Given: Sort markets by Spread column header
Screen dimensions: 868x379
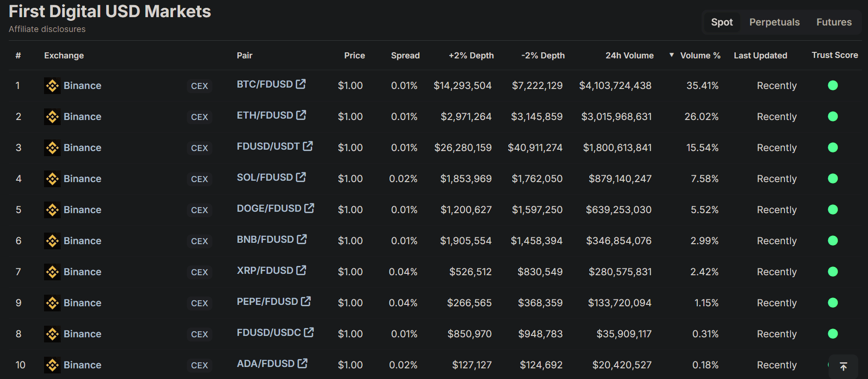Looking at the screenshot, I should [405, 56].
